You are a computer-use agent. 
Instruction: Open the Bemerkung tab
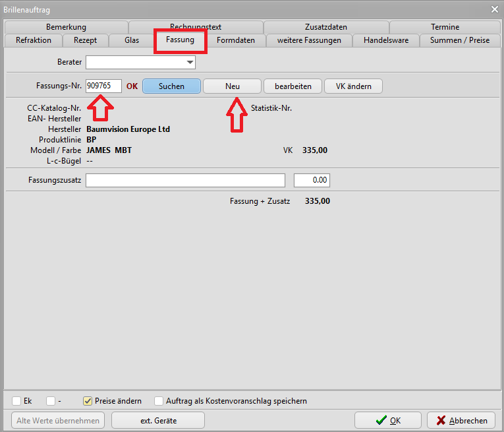point(67,27)
